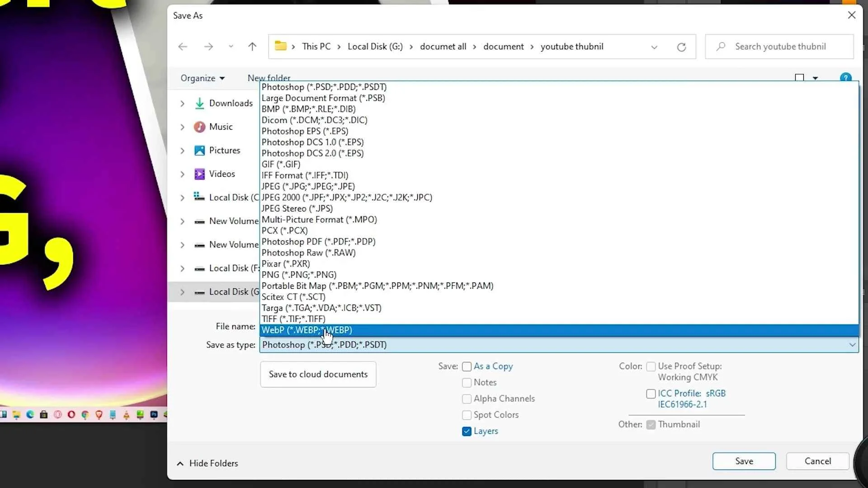Choose Pixar (*.PXR) format entry

559,264
